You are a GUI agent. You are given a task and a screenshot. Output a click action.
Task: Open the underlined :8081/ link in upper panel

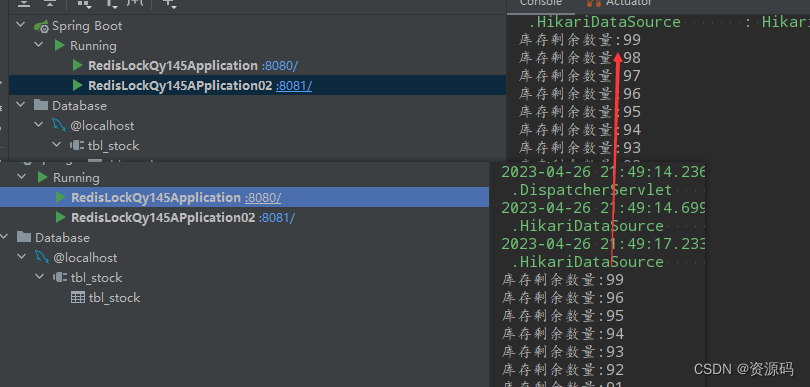point(294,86)
